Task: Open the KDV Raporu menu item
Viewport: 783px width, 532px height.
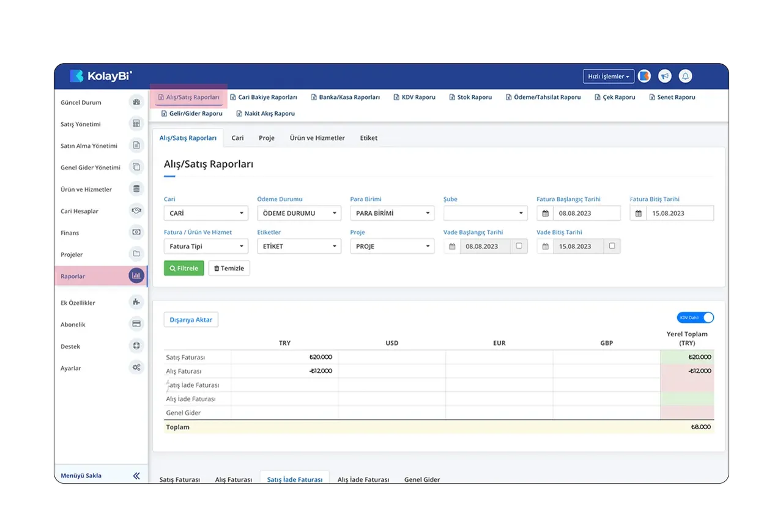Action: [x=415, y=97]
